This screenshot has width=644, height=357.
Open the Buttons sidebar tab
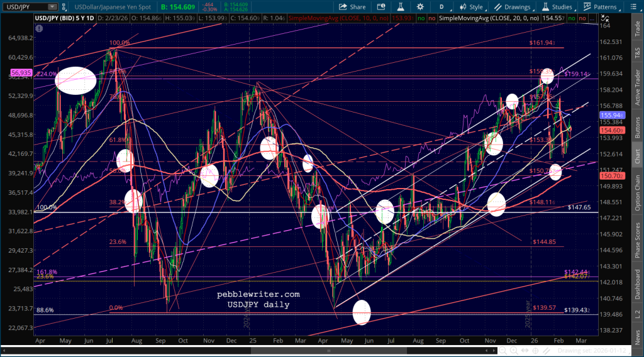638,127
